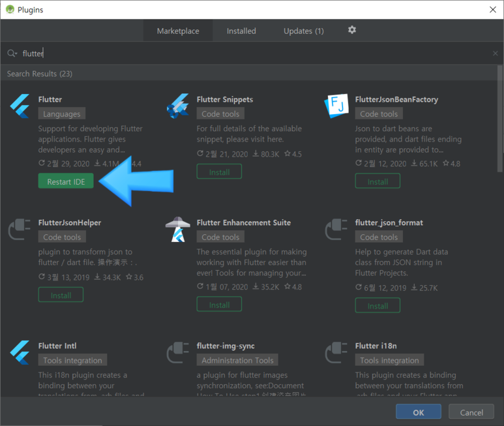Open the Flutter Snippets plugin title

click(x=225, y=99)
